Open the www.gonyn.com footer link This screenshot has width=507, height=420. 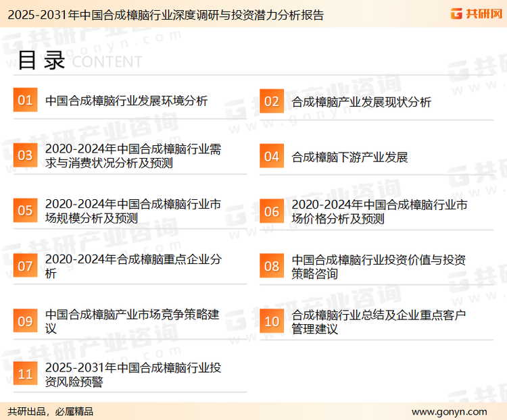click(x=449, y=412)
